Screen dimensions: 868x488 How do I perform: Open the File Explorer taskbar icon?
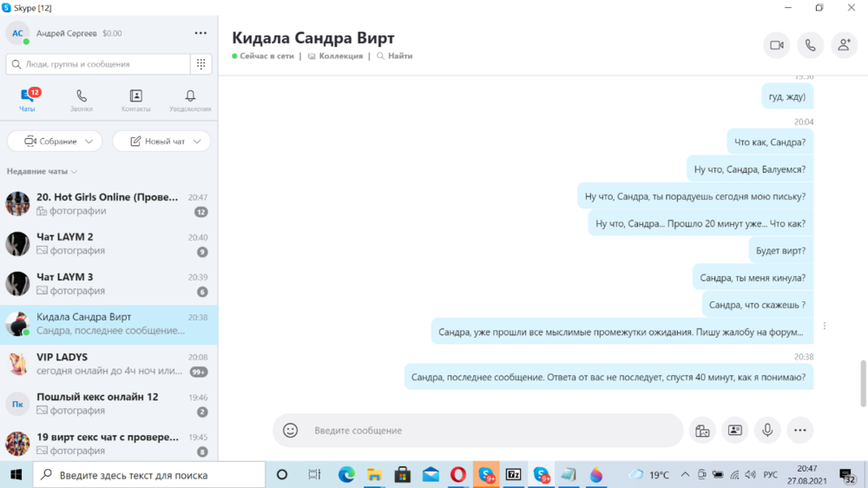click(374, 475)
